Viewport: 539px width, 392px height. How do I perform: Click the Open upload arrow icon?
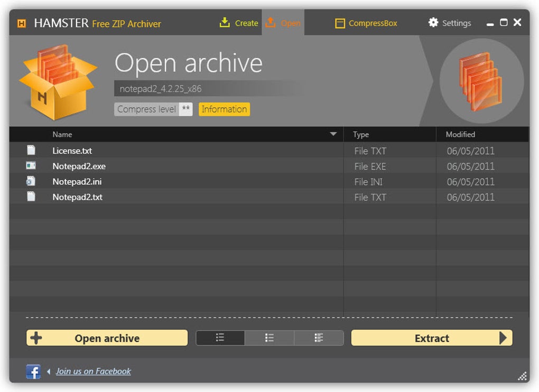coord(271,23)
